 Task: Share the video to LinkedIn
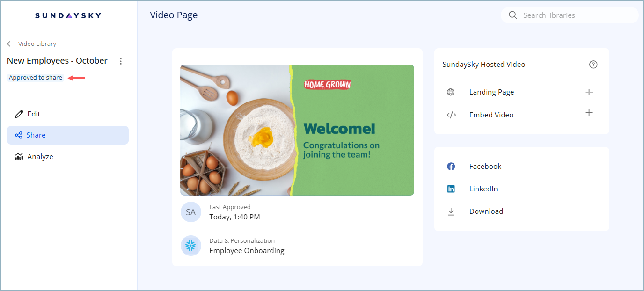[x=483, y=189]
